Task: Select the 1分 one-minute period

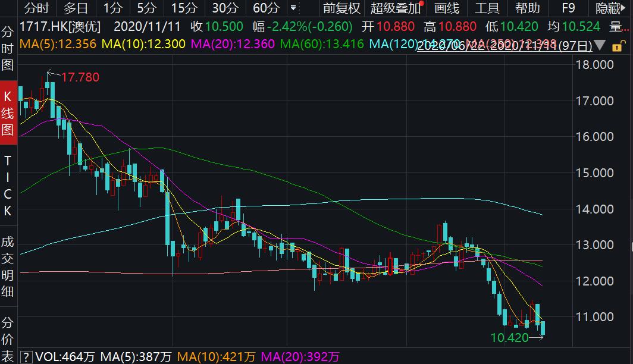Action: (x=112, y=8)
